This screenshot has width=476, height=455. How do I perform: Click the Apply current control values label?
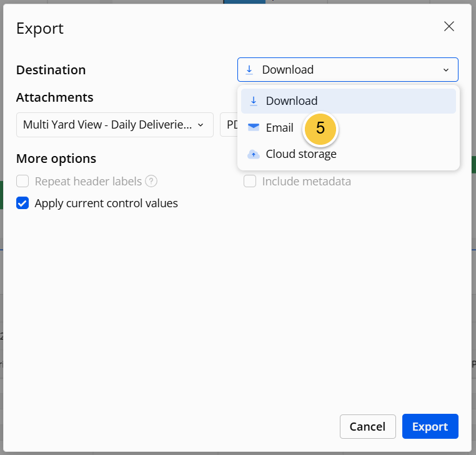click(x=106, y=203)
